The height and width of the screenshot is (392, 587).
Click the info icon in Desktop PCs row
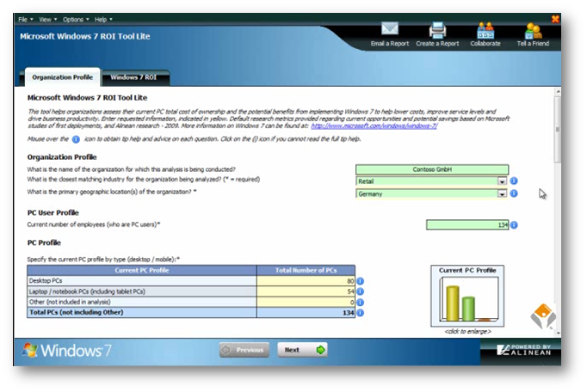(360, 281)
